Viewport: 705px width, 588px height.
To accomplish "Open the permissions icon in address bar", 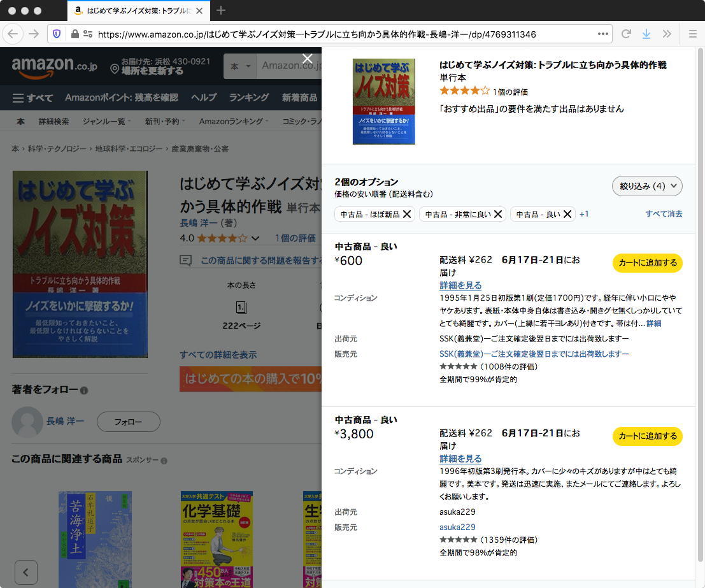I will pos(88,34).
